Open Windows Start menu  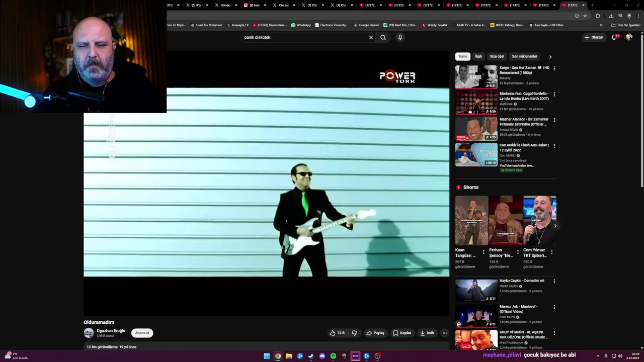[x=267, y=356]
